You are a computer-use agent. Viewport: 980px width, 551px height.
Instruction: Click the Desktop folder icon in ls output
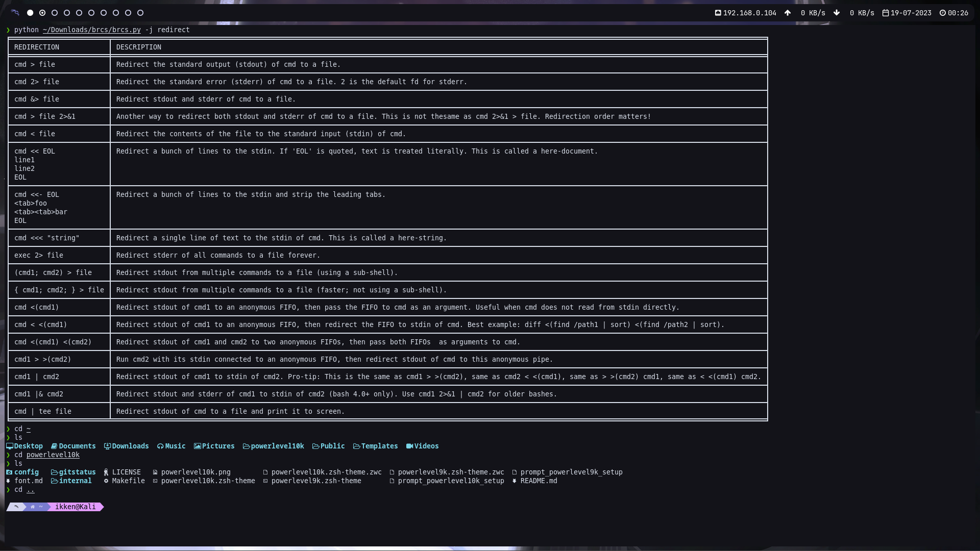coord(9,446)
